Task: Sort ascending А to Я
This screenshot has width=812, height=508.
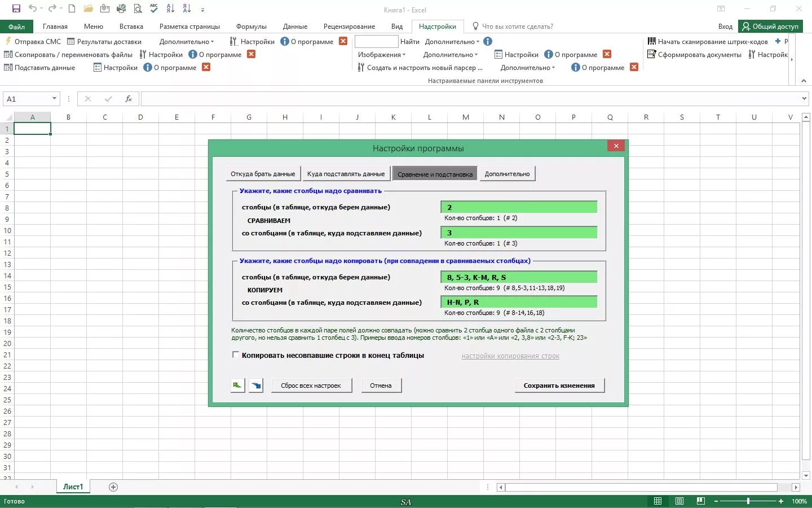Action: coord(170,8)
